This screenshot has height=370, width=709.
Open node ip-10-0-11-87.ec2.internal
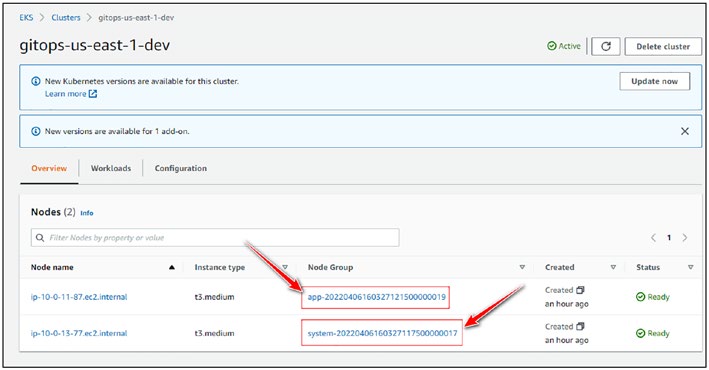click(x=79, y=297)
